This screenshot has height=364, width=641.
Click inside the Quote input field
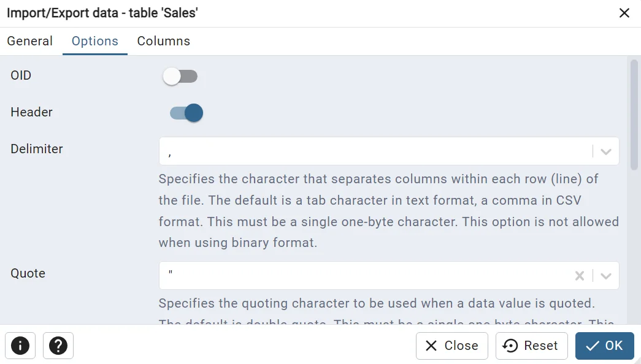coord(368,276)
